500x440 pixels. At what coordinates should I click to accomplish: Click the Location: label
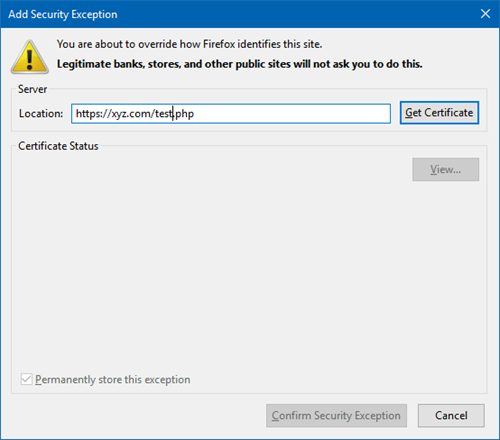pyautogui.click(x=41, y=114)
